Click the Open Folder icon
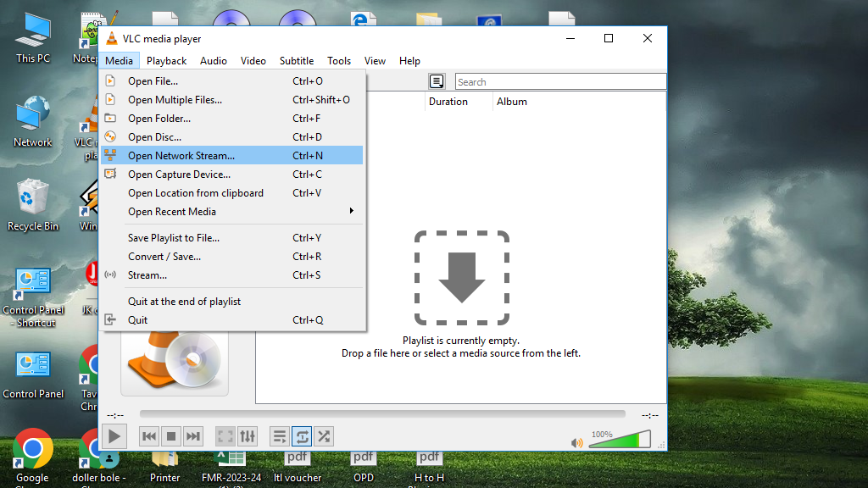This screenshot has height=488, width=868. pyautogui.click(x=110, y=118)
